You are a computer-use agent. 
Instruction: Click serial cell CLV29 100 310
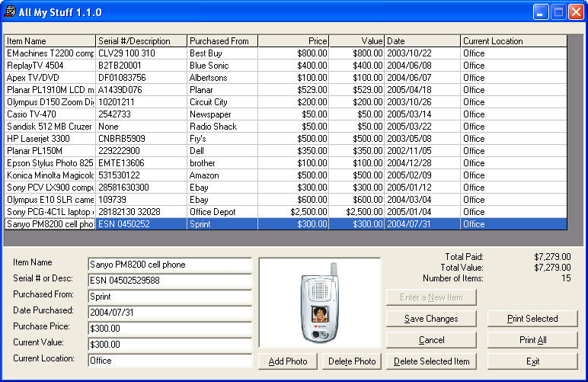point(142,53)
